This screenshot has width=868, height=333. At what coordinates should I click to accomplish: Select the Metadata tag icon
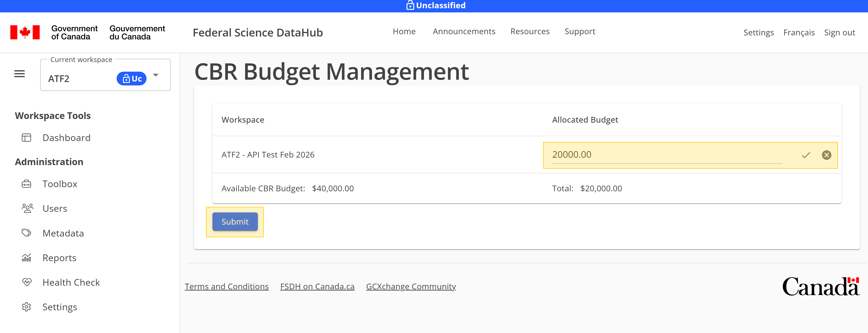point(27,233)
